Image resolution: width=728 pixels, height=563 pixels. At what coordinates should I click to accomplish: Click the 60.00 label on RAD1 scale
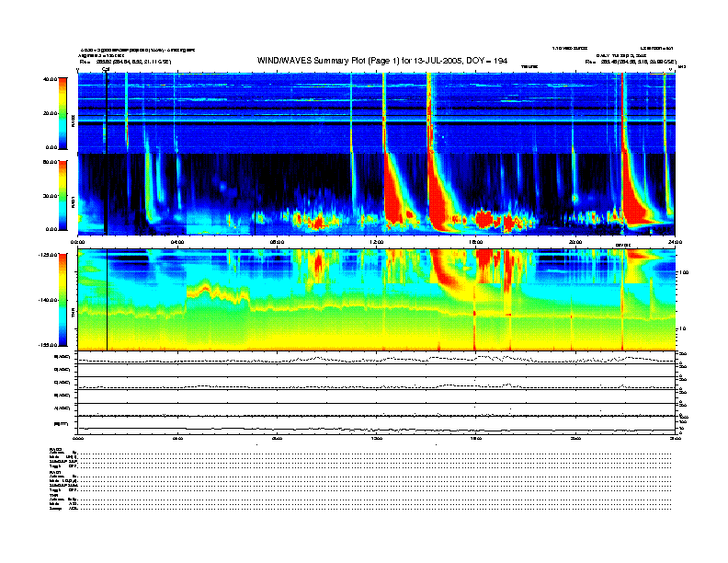point(50,162)
